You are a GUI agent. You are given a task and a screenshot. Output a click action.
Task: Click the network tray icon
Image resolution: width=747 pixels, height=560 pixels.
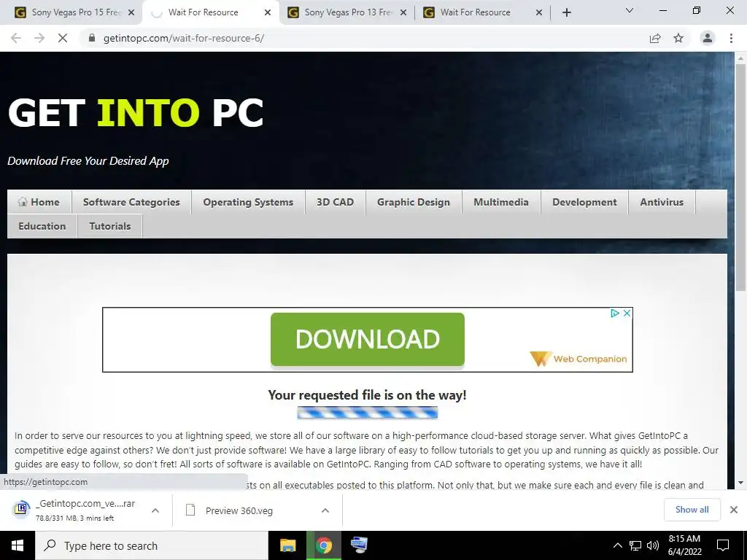click(x=635, y=545)
